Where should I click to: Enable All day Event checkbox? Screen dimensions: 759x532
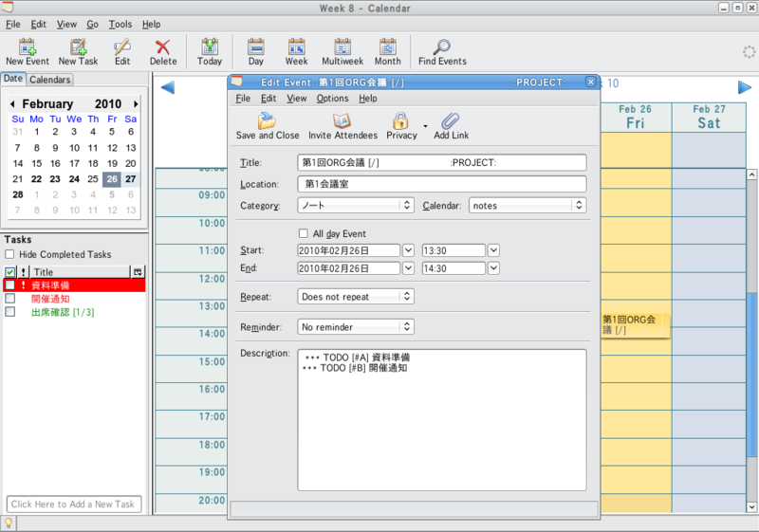coord(304,233)
